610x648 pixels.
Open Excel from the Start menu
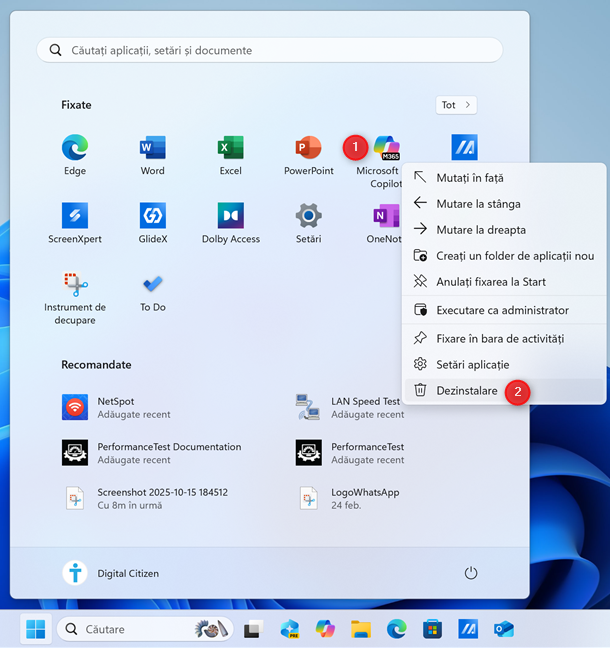point(231,155)
